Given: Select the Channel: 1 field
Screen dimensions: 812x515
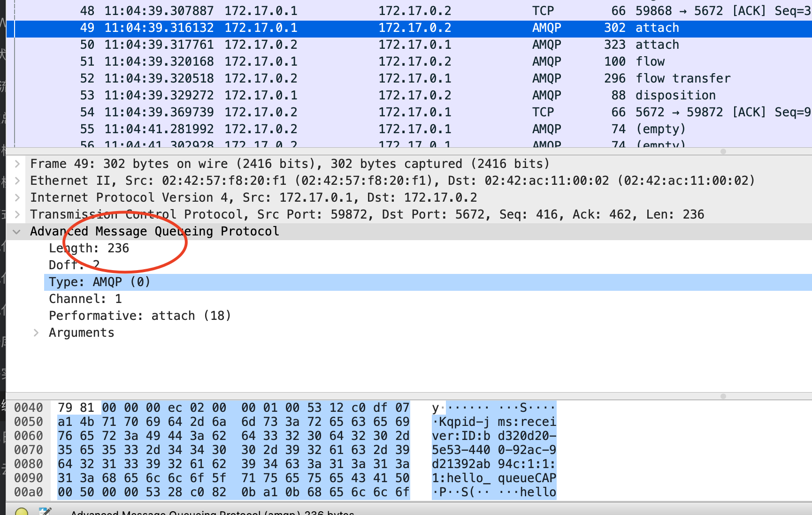Looking at the screenshot, I should (85, 299).
